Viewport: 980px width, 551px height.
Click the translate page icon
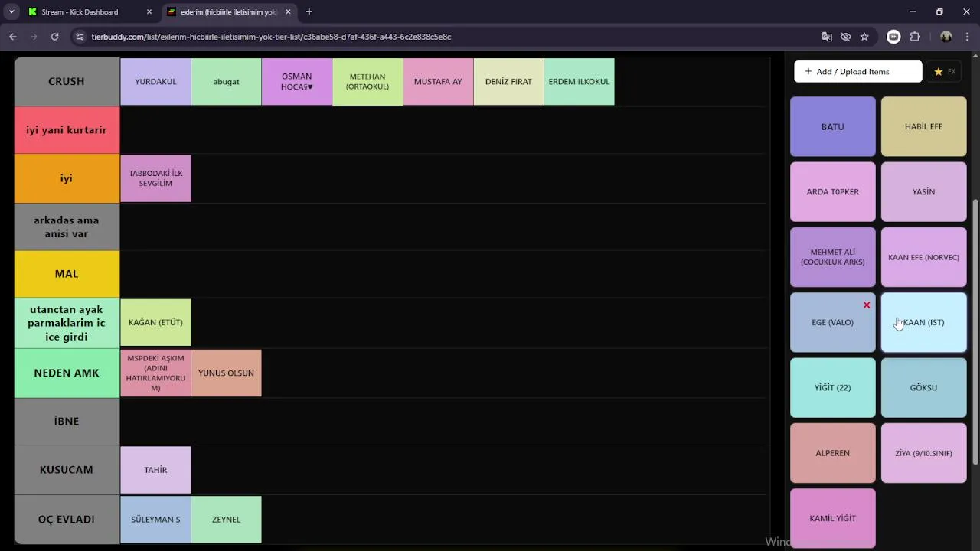coord(827,37)
